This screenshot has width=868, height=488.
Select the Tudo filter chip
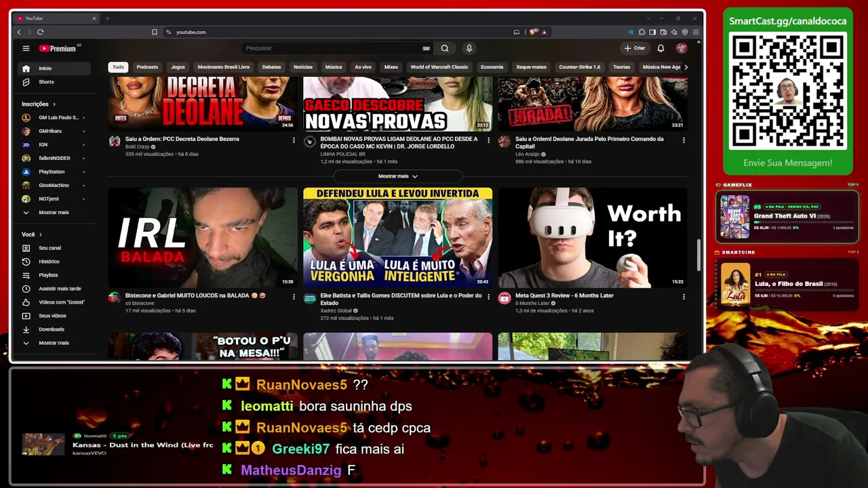(118, 67)
